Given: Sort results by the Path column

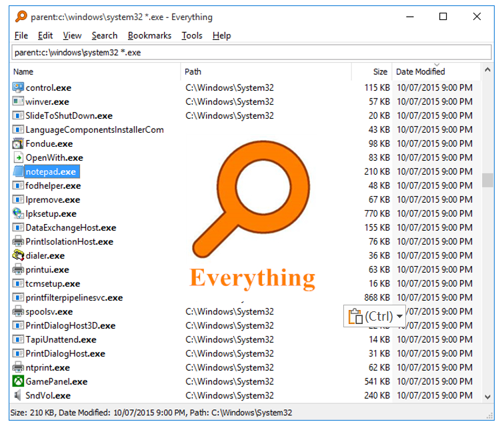Looking at the screenshot, I should pos(267,72).
